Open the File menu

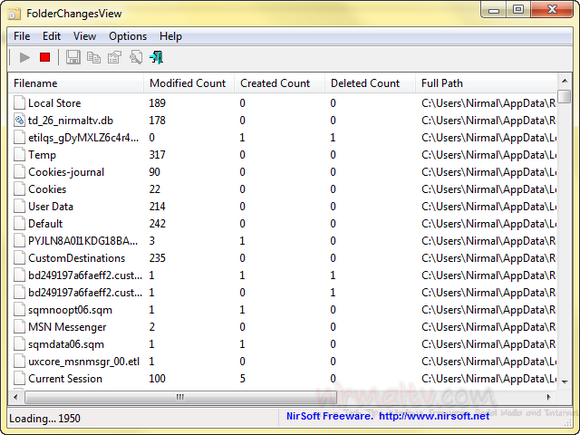pos(22,36)
